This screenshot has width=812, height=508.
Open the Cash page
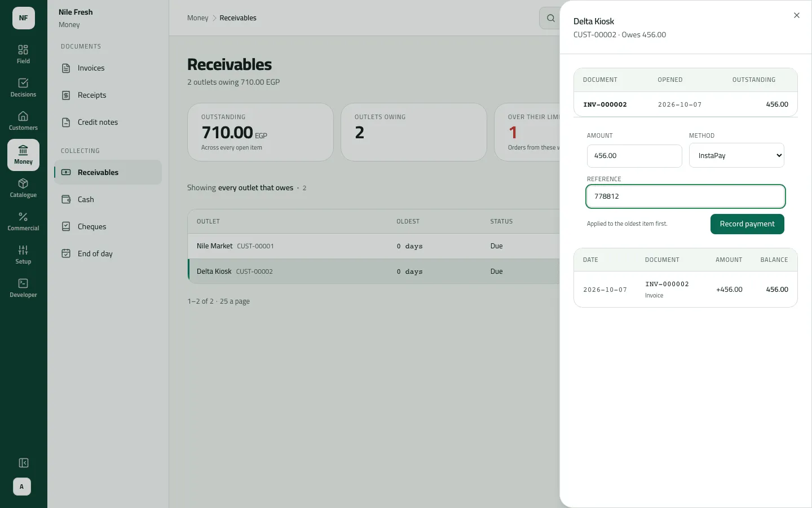click(108, 199)
